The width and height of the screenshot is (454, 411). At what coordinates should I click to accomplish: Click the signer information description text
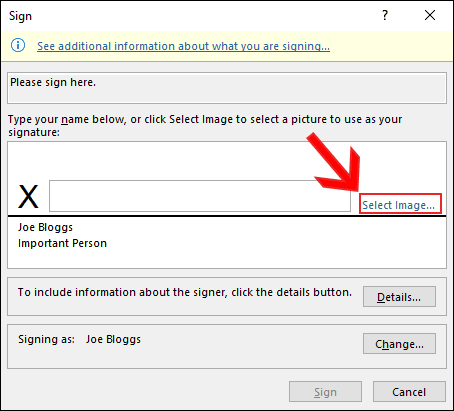click(185, 292)
